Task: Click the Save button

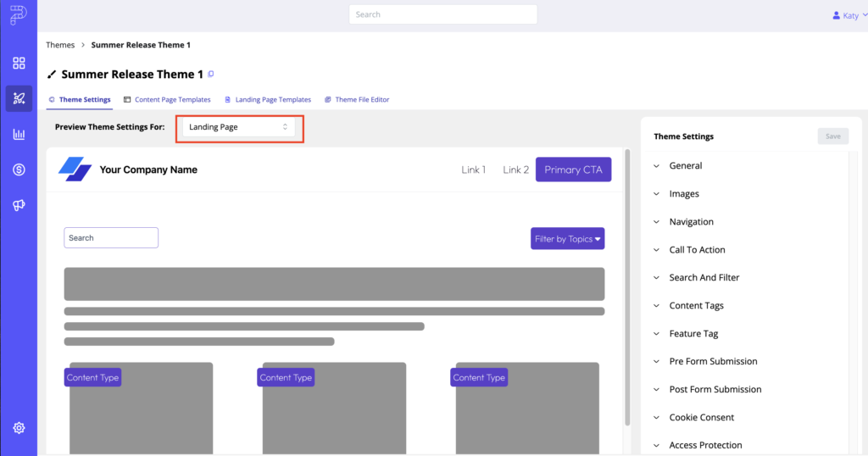Action: [x=833, y=136]
